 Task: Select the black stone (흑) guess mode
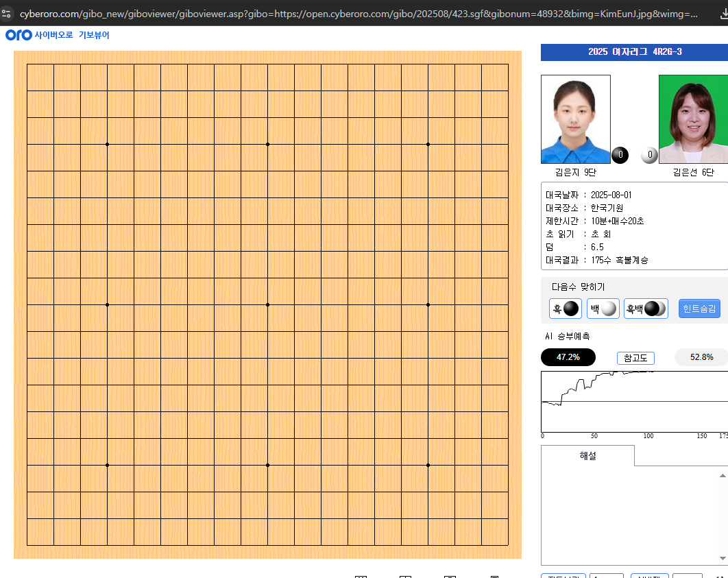[x=565, y=309]
